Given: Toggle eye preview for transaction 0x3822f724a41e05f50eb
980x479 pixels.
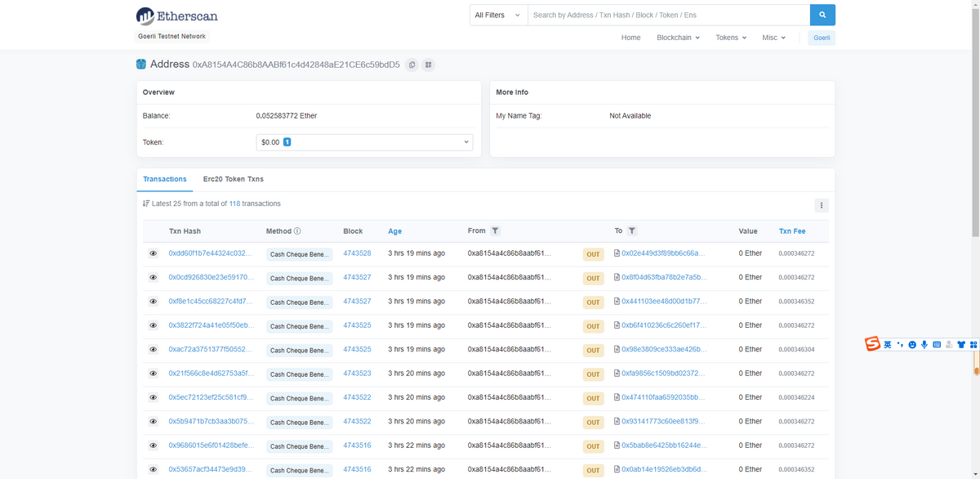Looking at the screenshot, I should point(153,325).
